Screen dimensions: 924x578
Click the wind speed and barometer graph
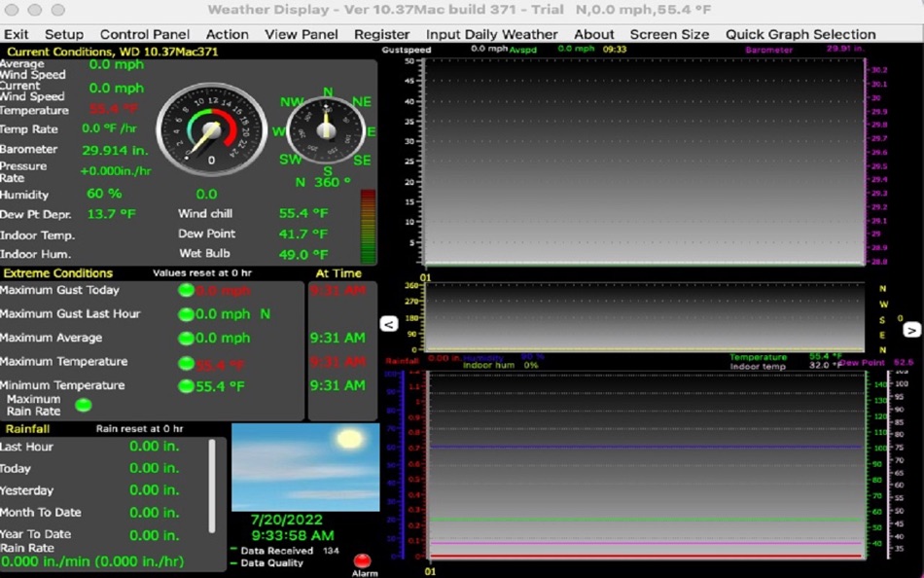[644, 162]
